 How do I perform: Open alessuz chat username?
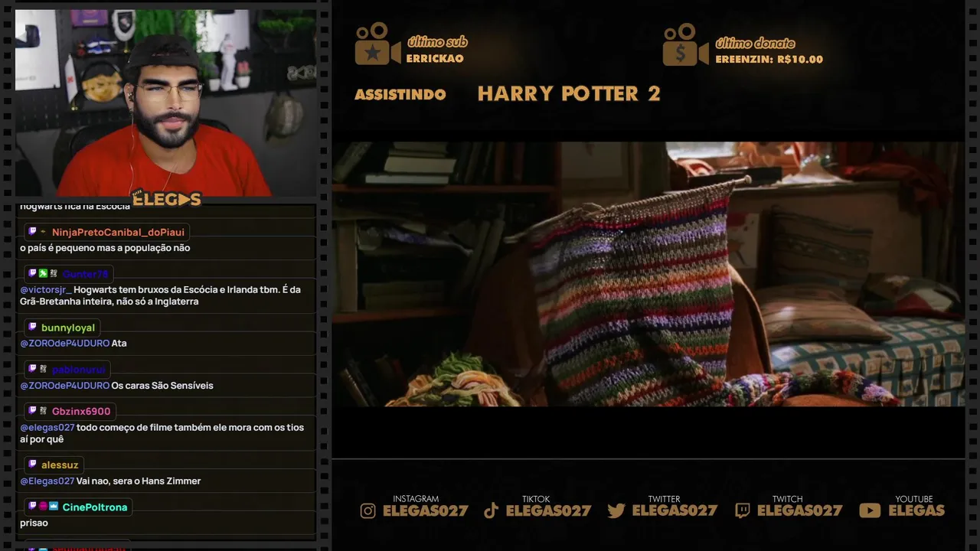pyautogui.click(x=60, y=465)
